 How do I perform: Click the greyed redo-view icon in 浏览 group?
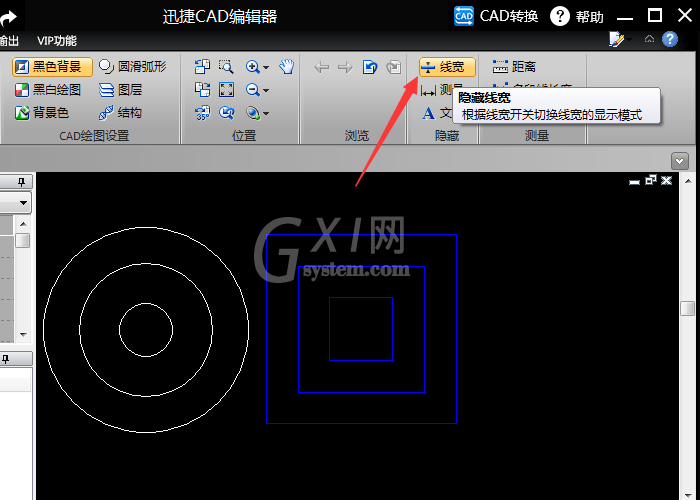(393, 67)
